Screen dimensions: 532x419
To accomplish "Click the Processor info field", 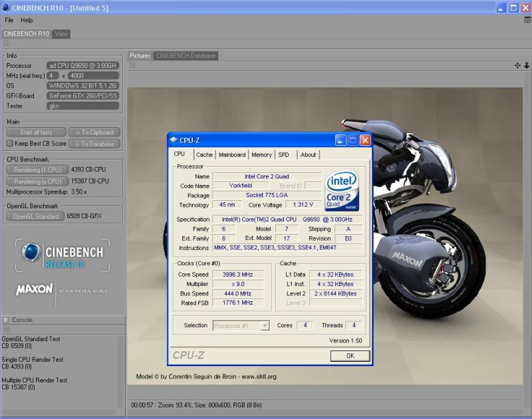I will 82,65.
